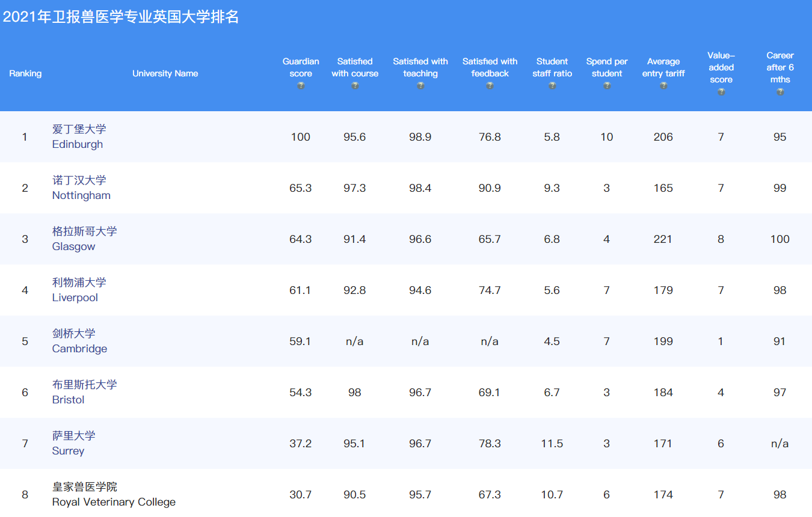Screen dimensions: 812x517
Task: Click help icon under Guardian score
Action: pyautogui.click(x=301, y=86)
